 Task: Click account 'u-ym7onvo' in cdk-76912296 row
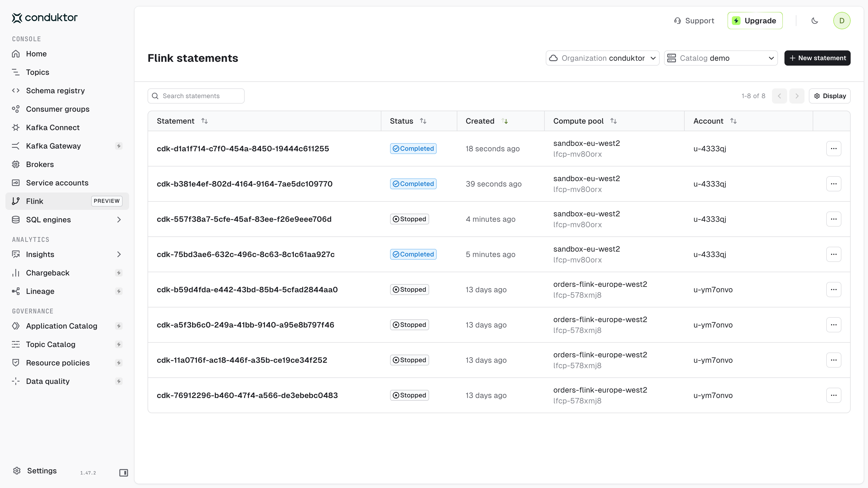click(713, 395)
